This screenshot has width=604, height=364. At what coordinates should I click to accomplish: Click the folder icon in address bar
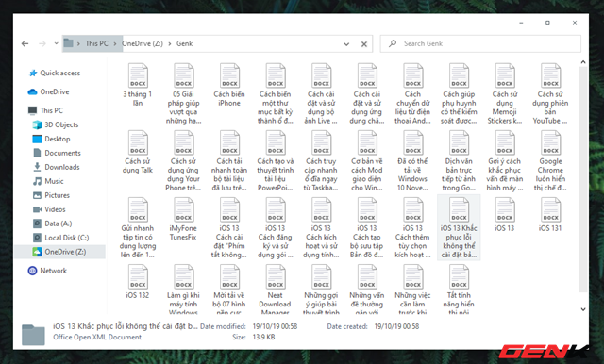point(69,43)
